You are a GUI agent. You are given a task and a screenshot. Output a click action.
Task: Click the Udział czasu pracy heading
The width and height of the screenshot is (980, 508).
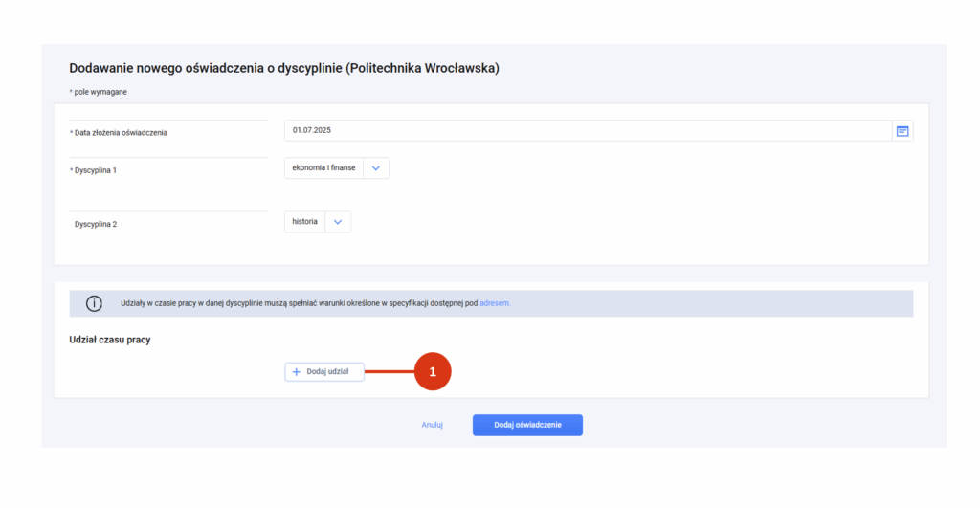click(110, 340)
